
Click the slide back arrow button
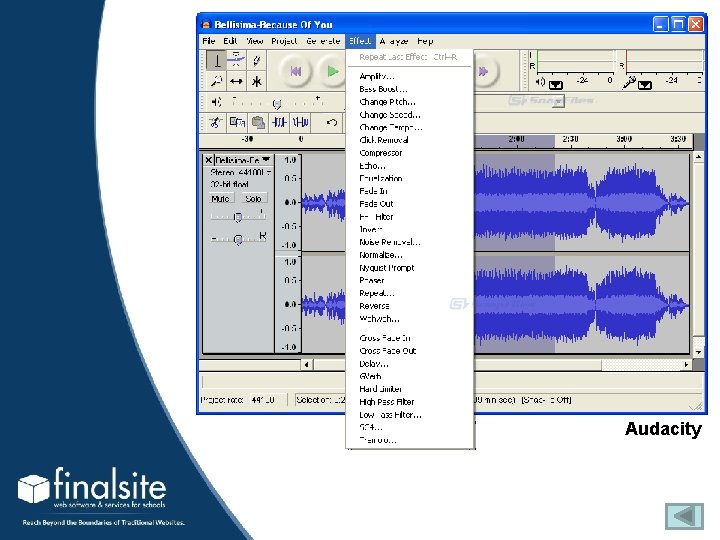tap(685, 517)
